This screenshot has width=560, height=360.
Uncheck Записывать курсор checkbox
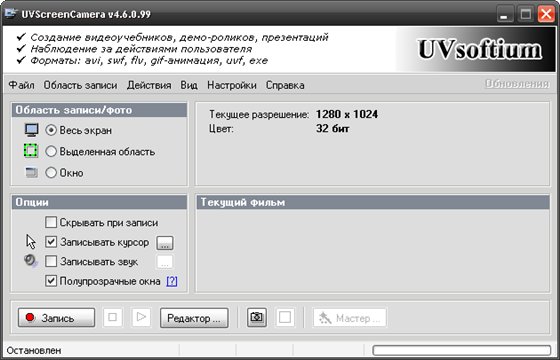point(51,242)
